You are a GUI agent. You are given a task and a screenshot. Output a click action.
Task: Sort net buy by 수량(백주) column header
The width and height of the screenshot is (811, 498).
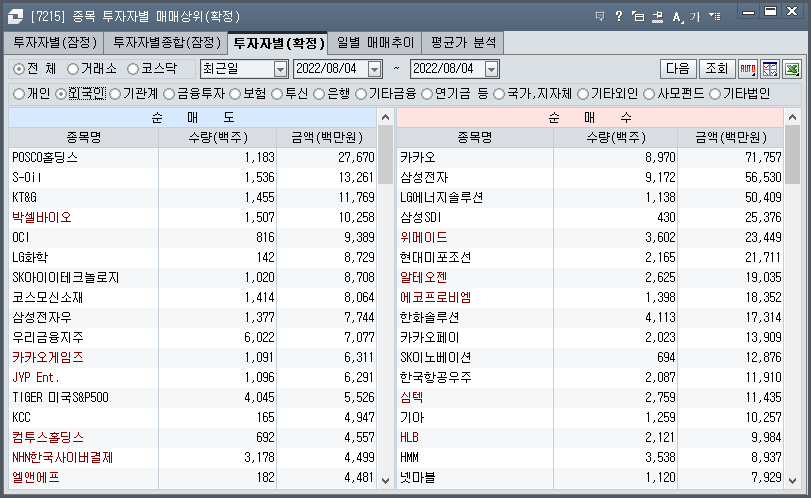[x=615, y=138]
